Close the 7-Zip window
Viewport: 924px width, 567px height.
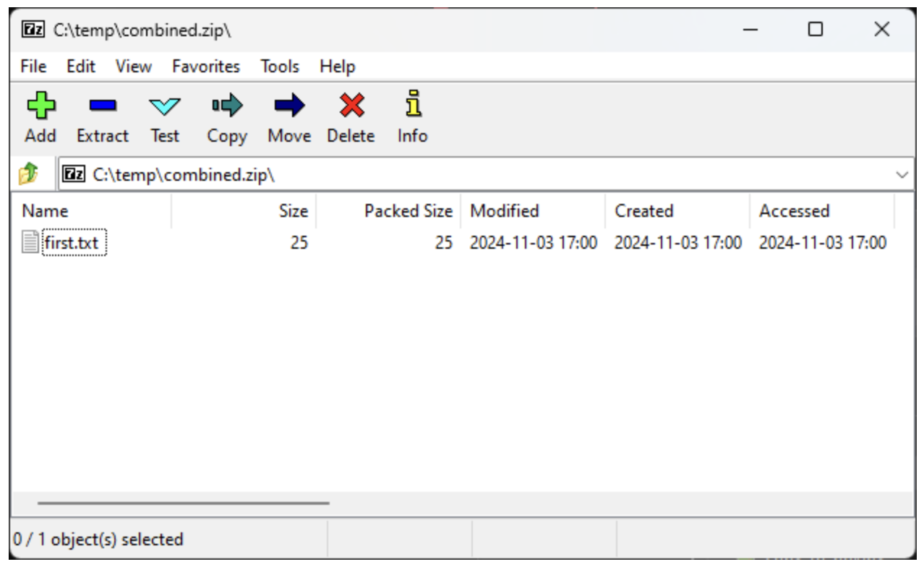881,30
